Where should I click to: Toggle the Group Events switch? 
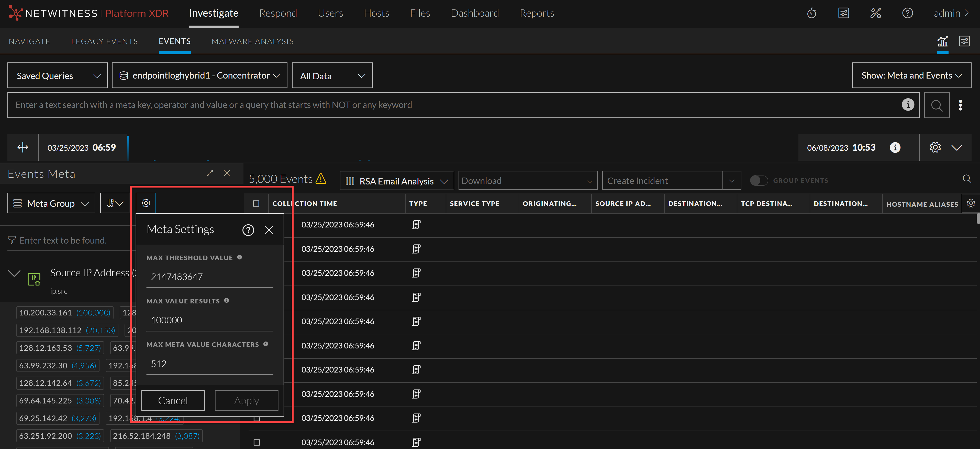coord(759,180)
